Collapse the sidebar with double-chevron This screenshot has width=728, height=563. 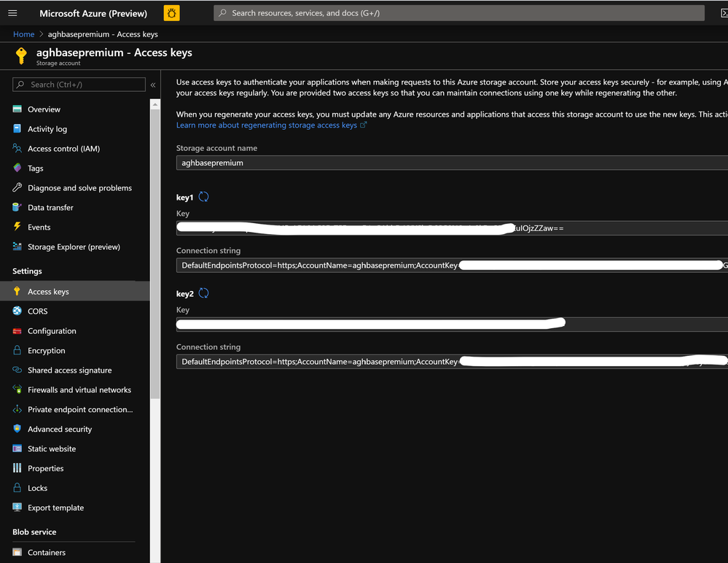[x=153, y=85]
